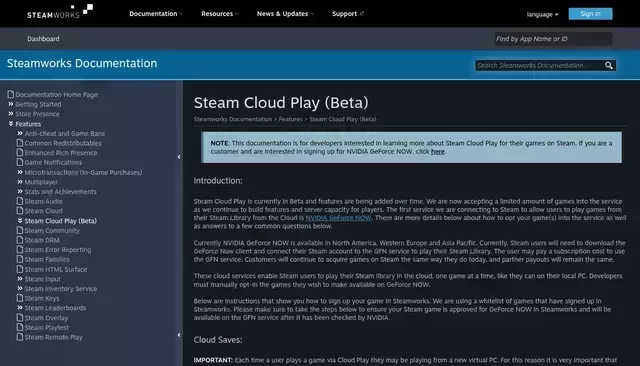This screenshot has width=640, height=366.
Task: Collapse the Features section
Action: pos(11,124)
